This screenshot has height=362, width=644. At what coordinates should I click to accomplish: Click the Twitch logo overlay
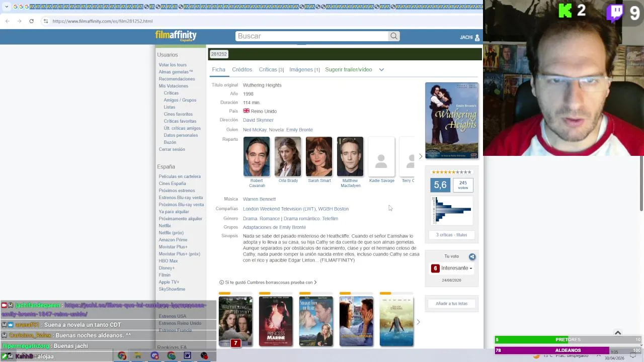pyautogui.click(x=615, y=12)
